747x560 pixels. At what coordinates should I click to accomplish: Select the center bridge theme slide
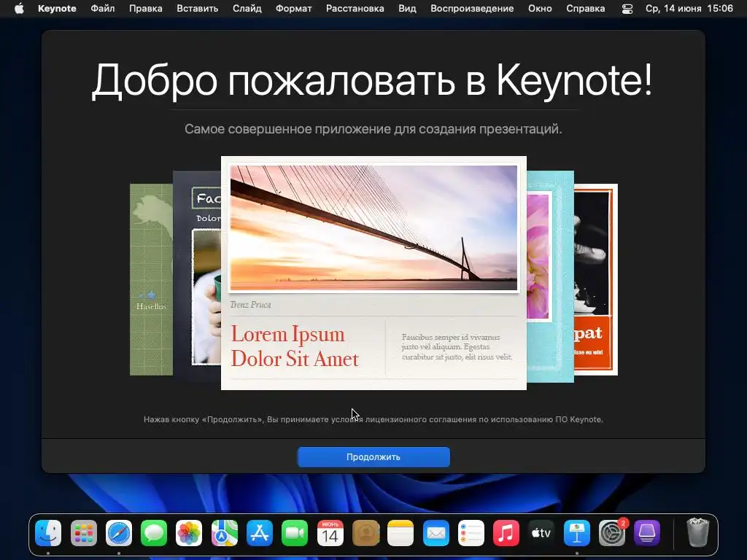373,273
